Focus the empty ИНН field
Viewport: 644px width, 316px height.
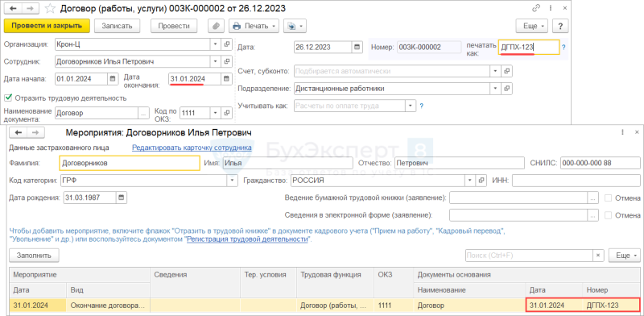point(576,181)
